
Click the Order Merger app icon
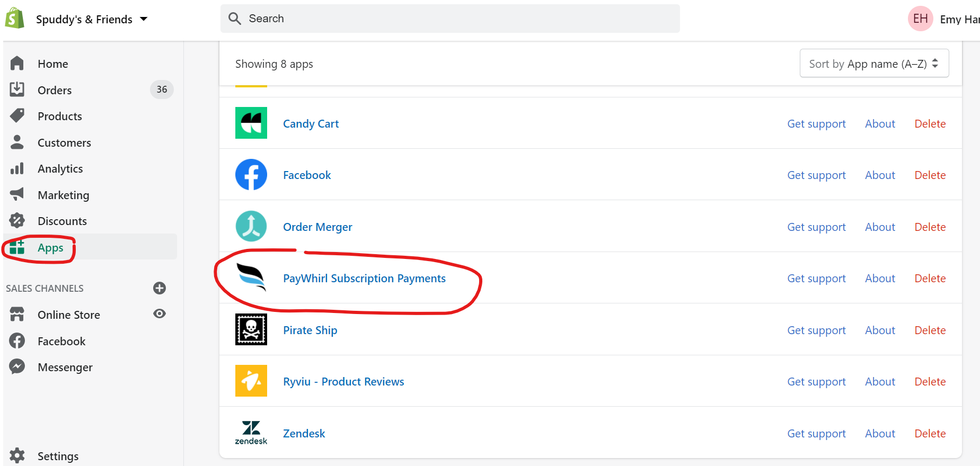(x=251, y=226)
